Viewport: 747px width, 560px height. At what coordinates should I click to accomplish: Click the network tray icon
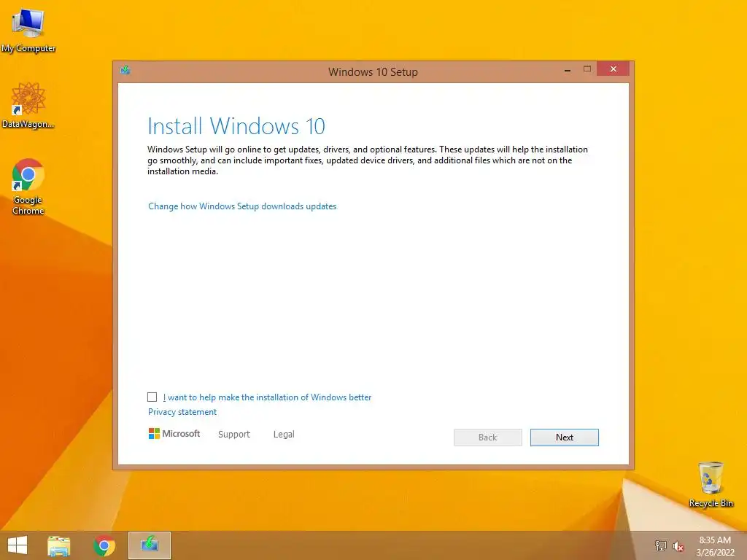(x=661, y=545)
